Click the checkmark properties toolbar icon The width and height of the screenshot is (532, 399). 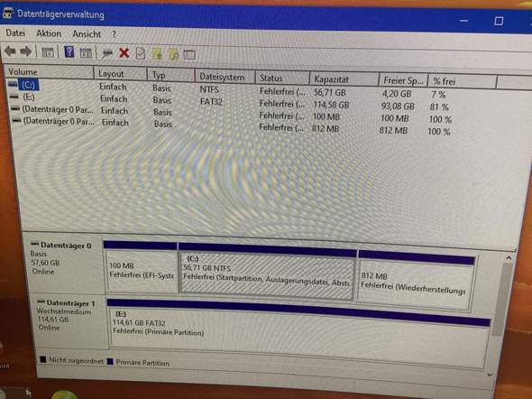tap(141, 53)
